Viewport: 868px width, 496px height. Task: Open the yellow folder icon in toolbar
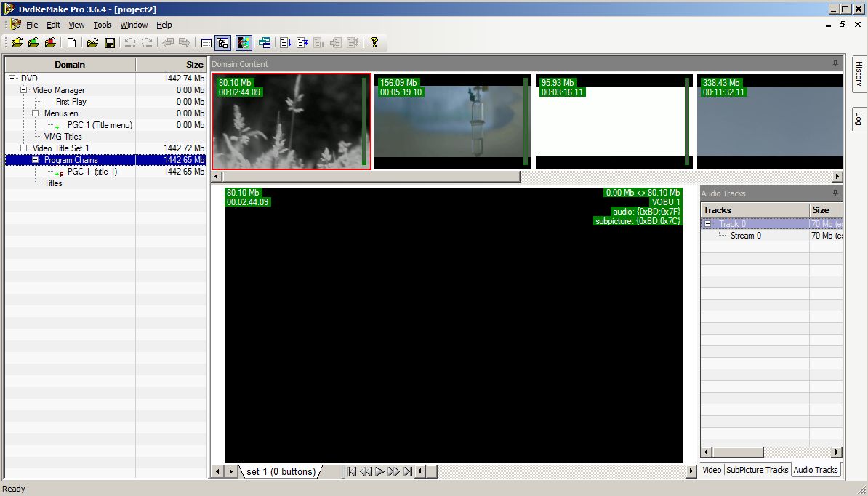coord(92,43)
